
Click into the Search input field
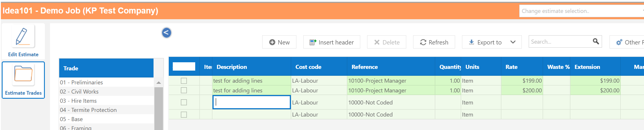click(560, 42)
